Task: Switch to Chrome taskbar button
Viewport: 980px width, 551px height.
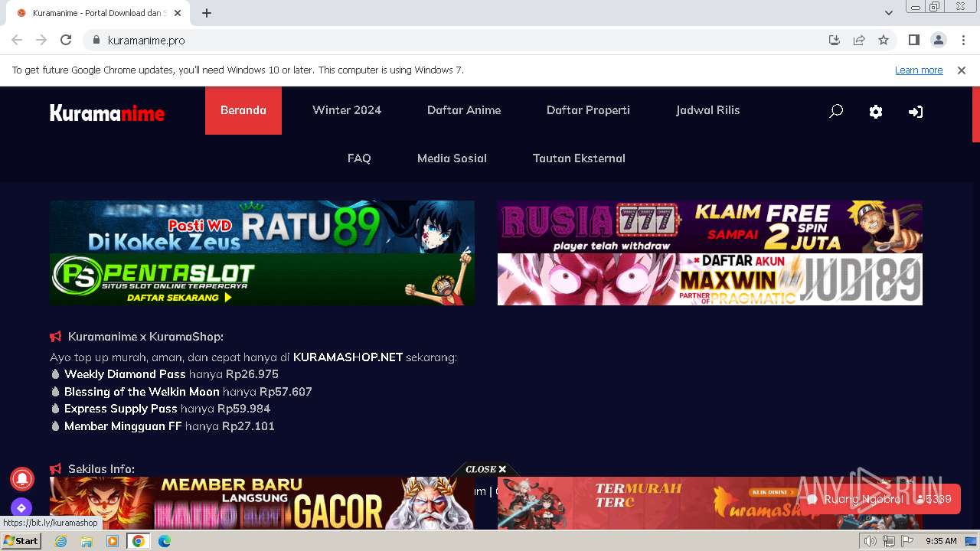Action: pyautogui.click(x=139, y=541)
